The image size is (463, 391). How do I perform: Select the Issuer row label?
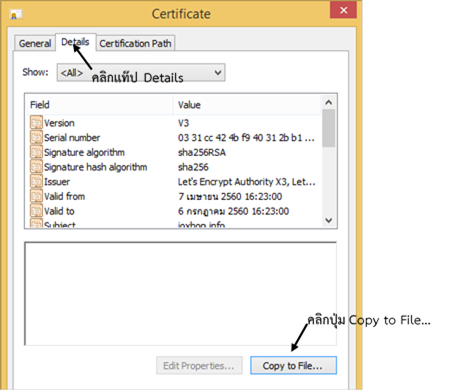coord(57,182)
